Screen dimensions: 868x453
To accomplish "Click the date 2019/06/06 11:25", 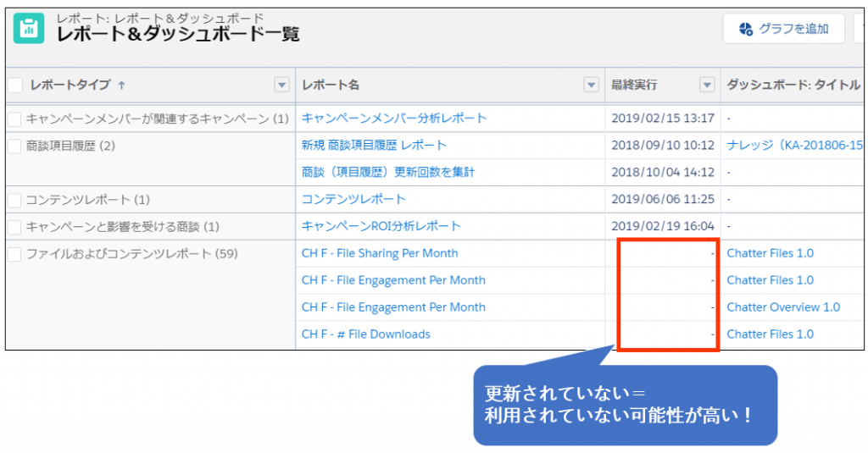I will [663, 199].
